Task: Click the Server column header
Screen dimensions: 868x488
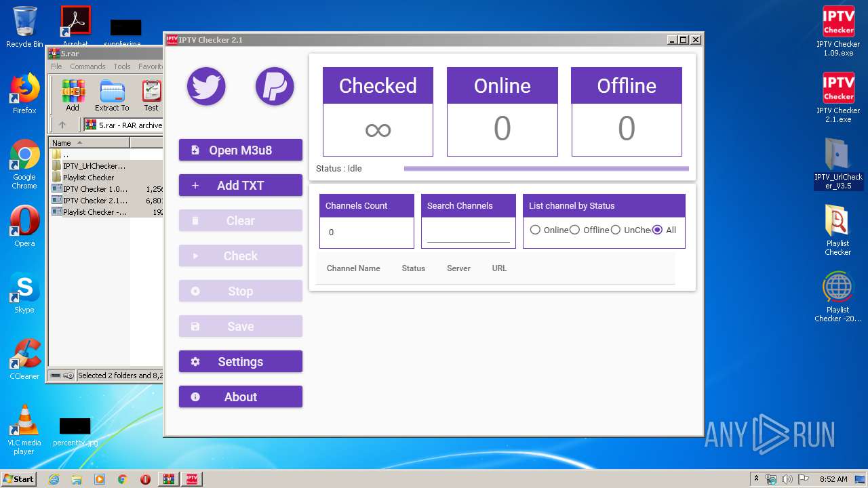Action: [458, 268]
